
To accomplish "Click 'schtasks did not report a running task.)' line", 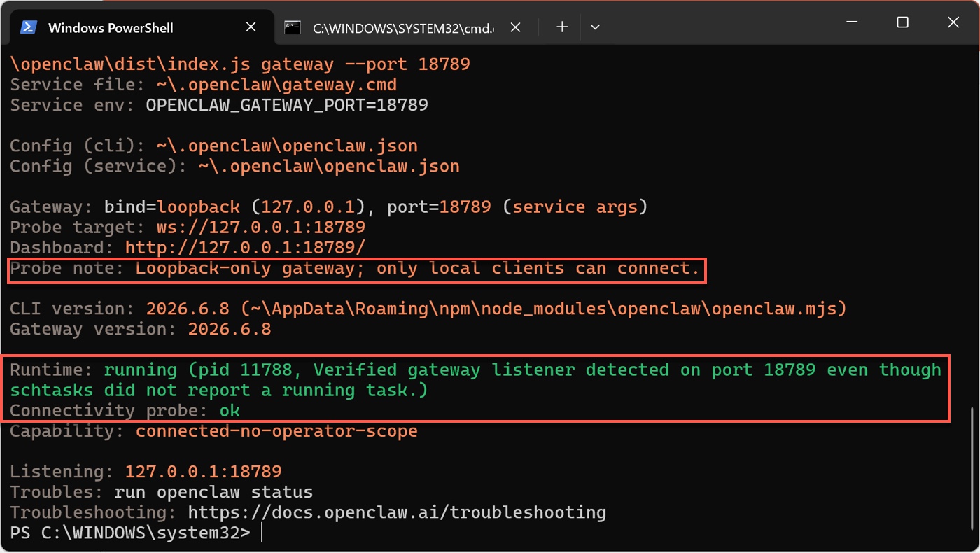I will (x=218, y=390).
